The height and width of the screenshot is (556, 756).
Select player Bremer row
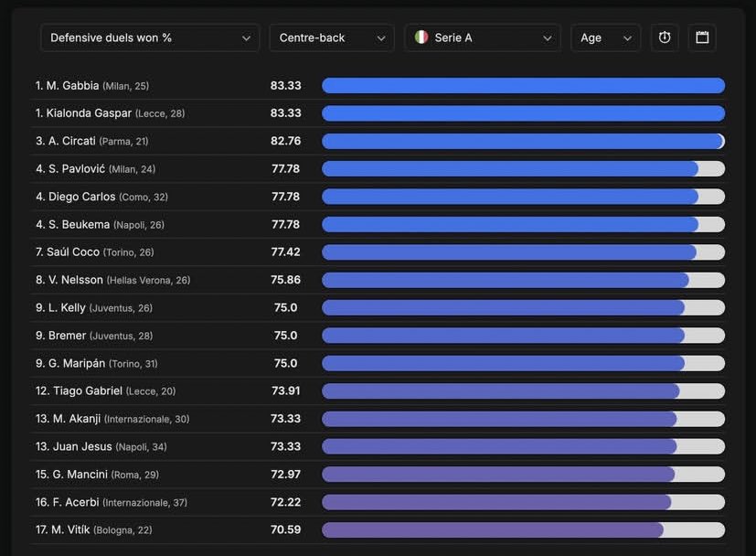click(378, 336)
